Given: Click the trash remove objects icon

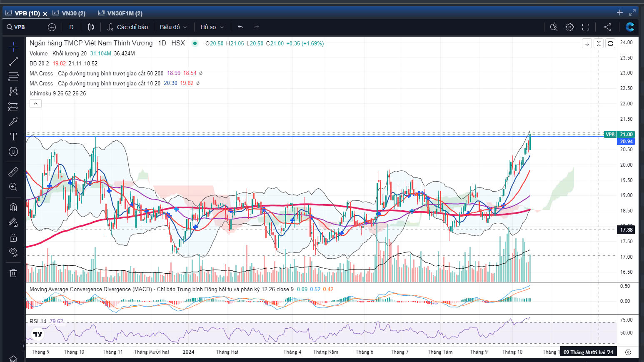Looking at the screenshot, I should click(x=13, y=273).
